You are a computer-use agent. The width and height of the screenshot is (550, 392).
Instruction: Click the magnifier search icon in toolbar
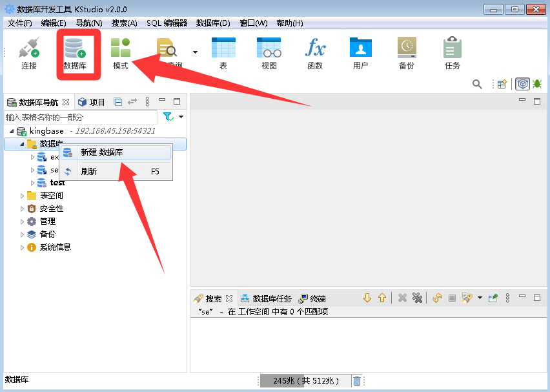tap(477, 84)
